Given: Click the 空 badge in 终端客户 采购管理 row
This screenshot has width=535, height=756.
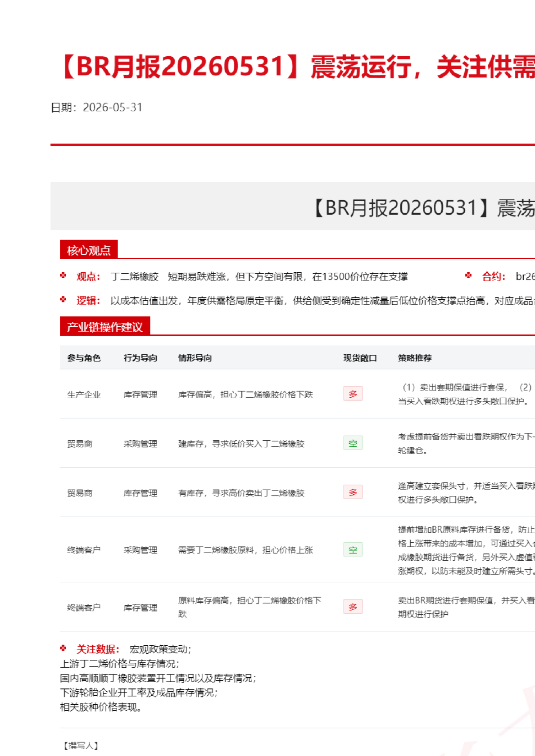Looking at the screenshot, I should [x=353, y=549].
